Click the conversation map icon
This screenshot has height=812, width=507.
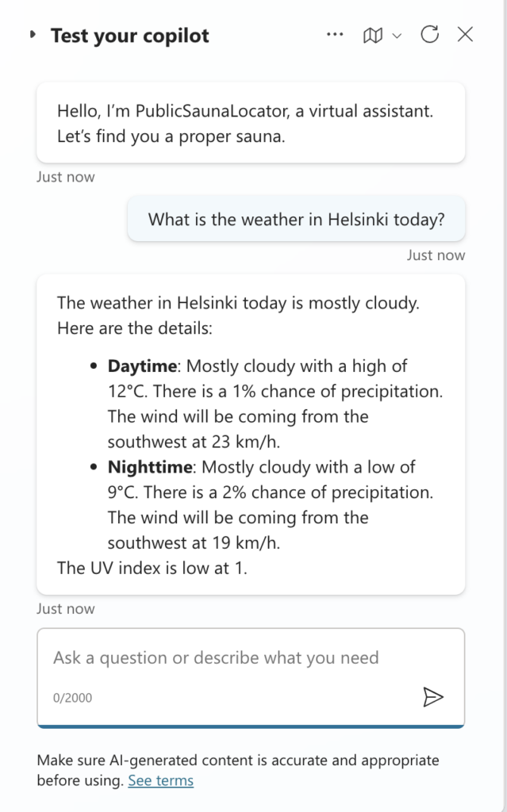coord(372,35)
